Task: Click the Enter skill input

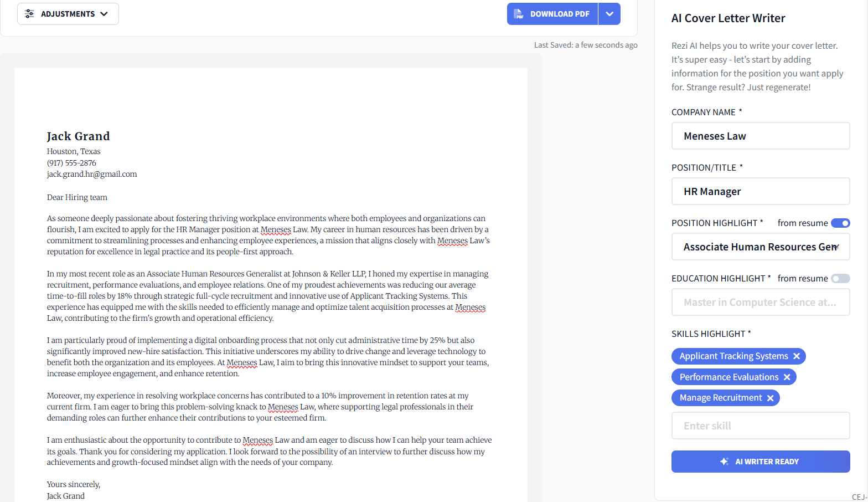Action: (761, 426)
